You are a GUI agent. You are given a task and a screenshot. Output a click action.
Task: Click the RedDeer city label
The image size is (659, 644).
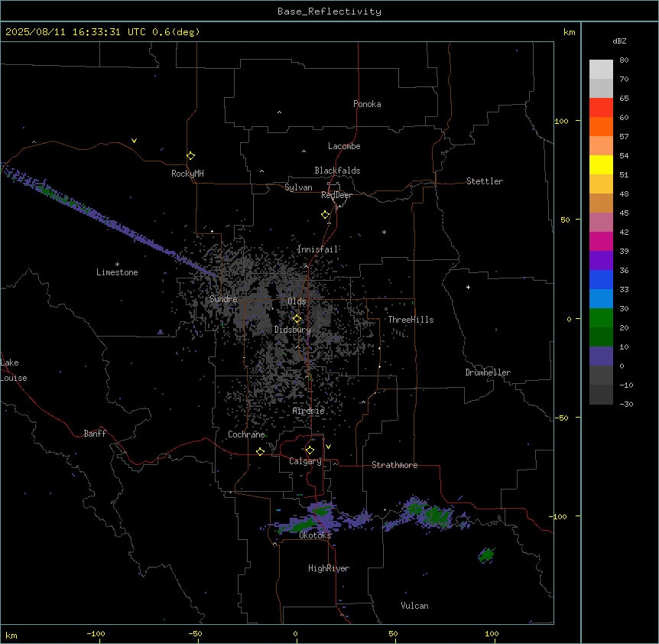tap(336, 195)
